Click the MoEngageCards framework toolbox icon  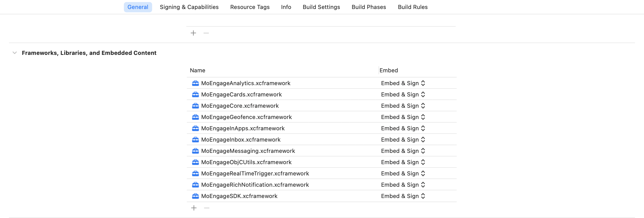[195, 94]
